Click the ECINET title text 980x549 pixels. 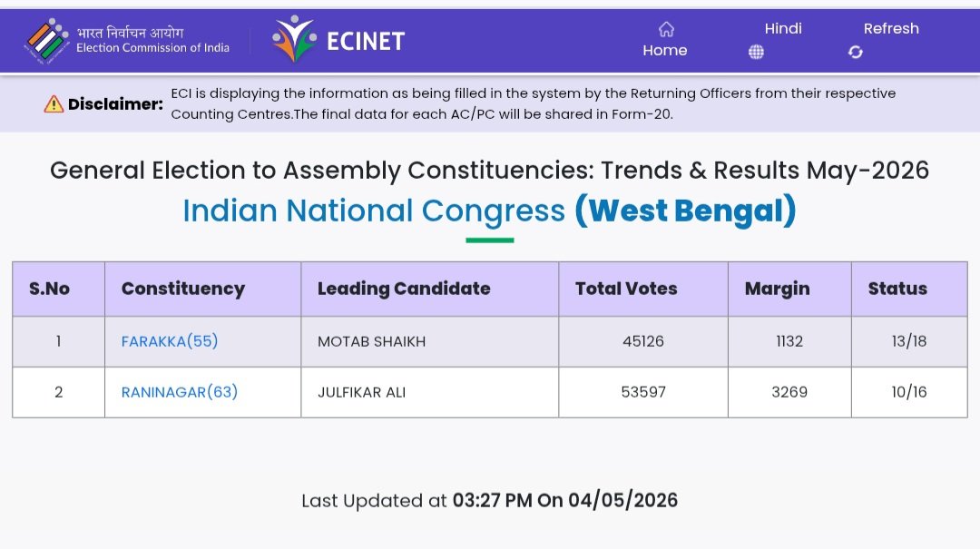366,41
